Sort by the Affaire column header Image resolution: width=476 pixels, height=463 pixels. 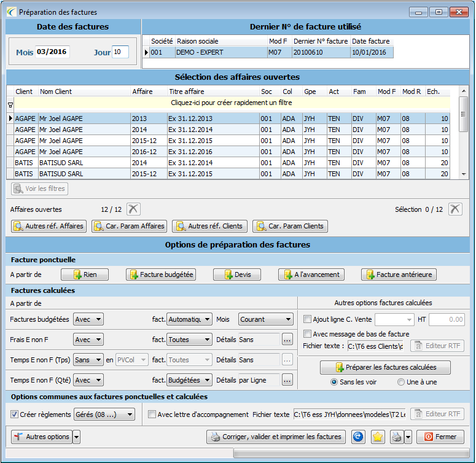pos(149,91)
